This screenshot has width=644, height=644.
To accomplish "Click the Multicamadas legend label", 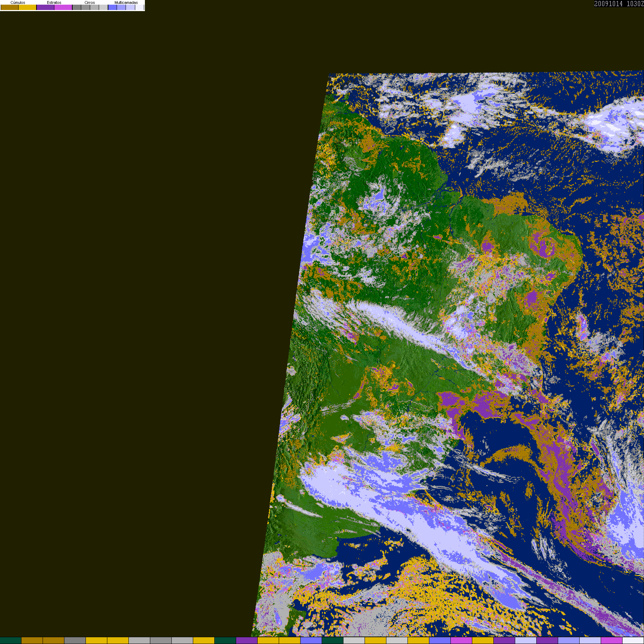I will click(x=126, y=3).
